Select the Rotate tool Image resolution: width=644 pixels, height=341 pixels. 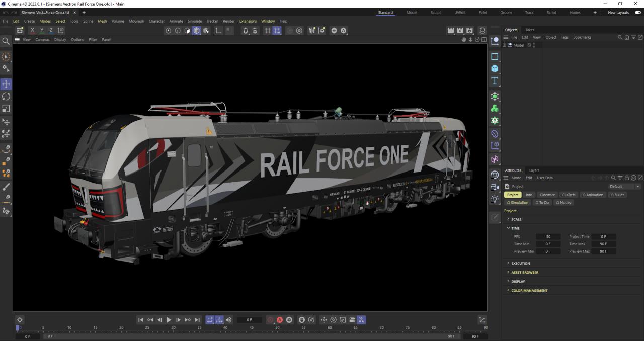(6, 96)
